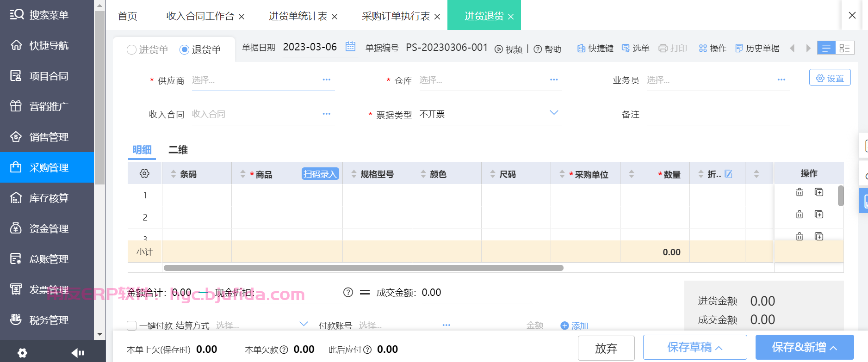Go to previous document with left triangle

(x=792, y=48)
